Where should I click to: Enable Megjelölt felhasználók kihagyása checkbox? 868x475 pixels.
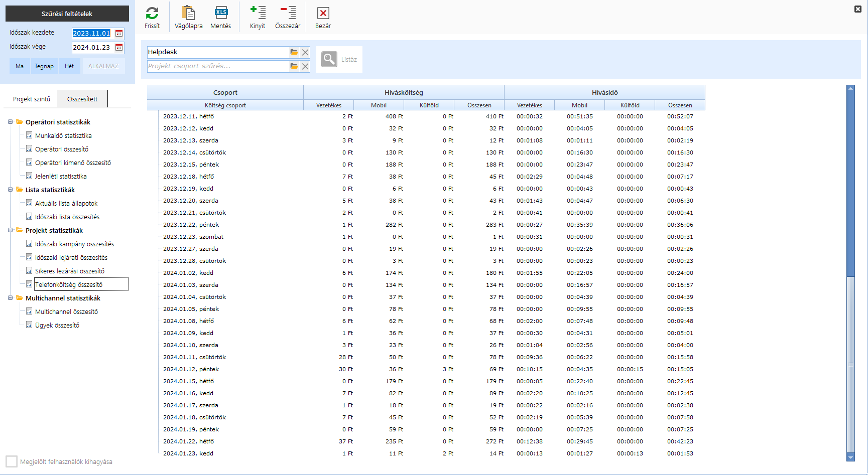pyautogui.click(x=12, y=461)
